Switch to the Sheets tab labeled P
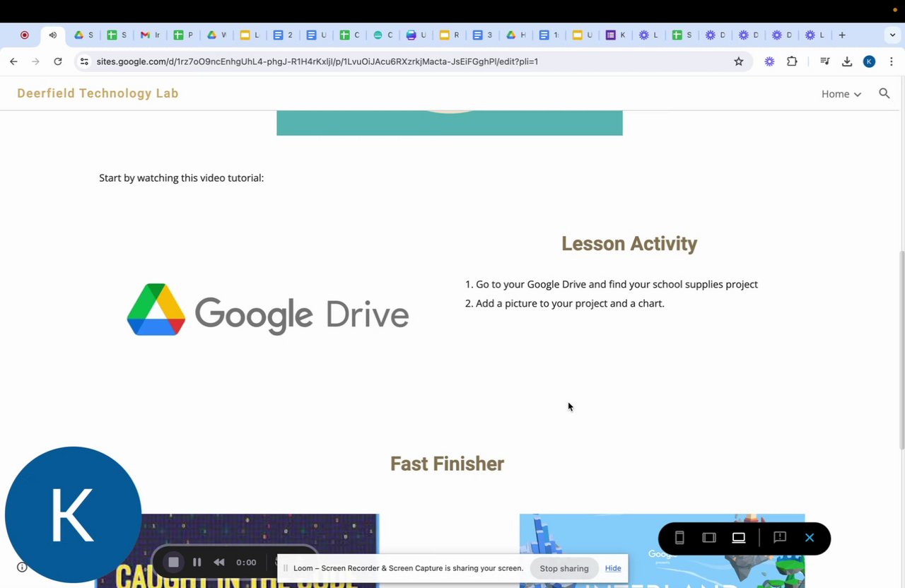905x588 pixels. (183, 35)
